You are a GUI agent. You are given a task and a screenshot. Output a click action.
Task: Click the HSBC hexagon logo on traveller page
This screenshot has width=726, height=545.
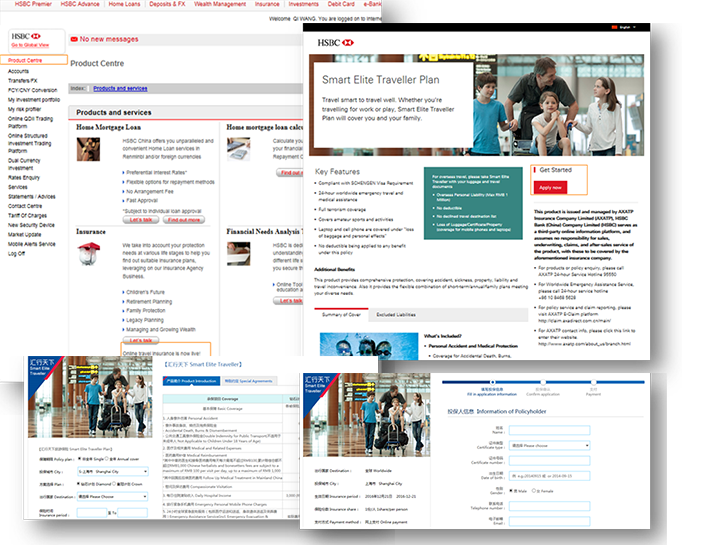click(348, 43)
